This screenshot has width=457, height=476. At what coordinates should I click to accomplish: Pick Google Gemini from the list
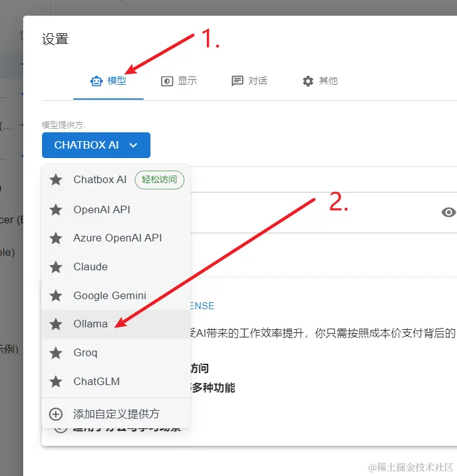click(x=116, y=295)
